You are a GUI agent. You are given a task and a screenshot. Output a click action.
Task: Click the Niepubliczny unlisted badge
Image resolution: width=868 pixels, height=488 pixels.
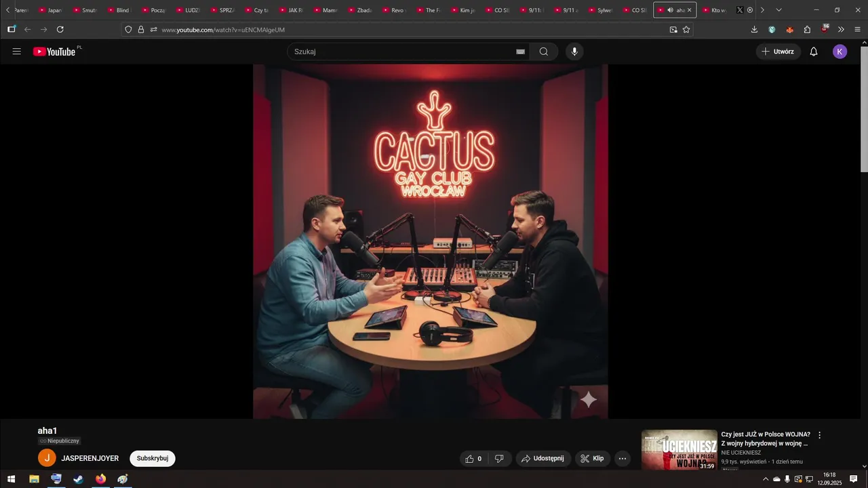[x=60, y=441]
